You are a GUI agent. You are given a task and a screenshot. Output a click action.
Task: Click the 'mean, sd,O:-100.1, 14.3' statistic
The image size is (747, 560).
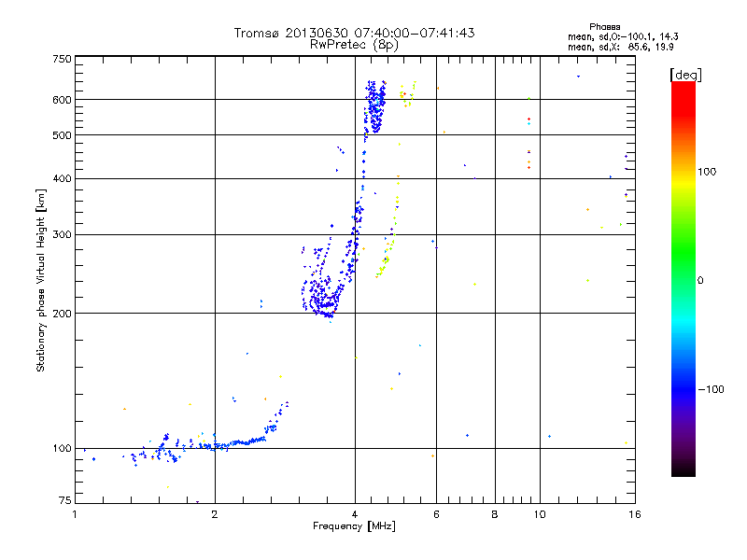tap(623, 36)
